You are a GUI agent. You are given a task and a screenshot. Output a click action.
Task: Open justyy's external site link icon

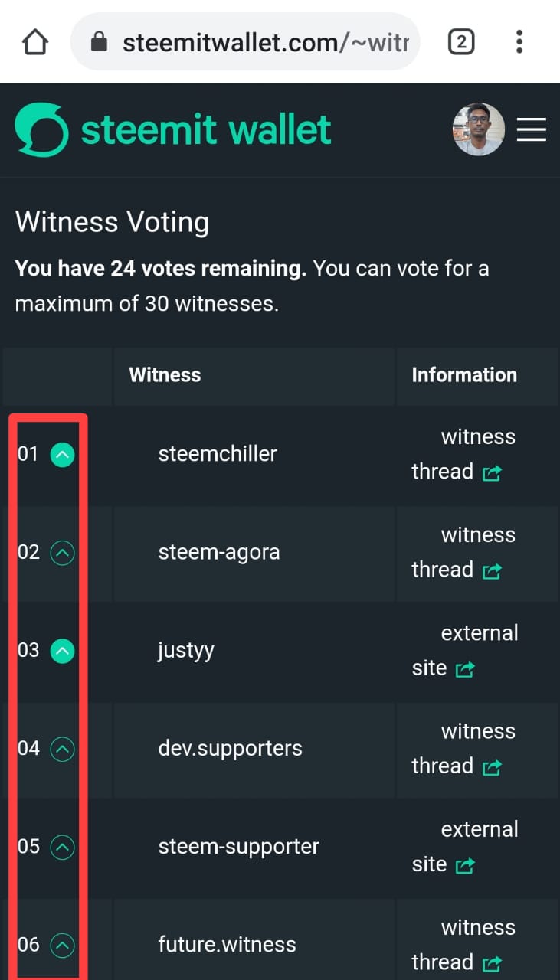click(465, 670)
